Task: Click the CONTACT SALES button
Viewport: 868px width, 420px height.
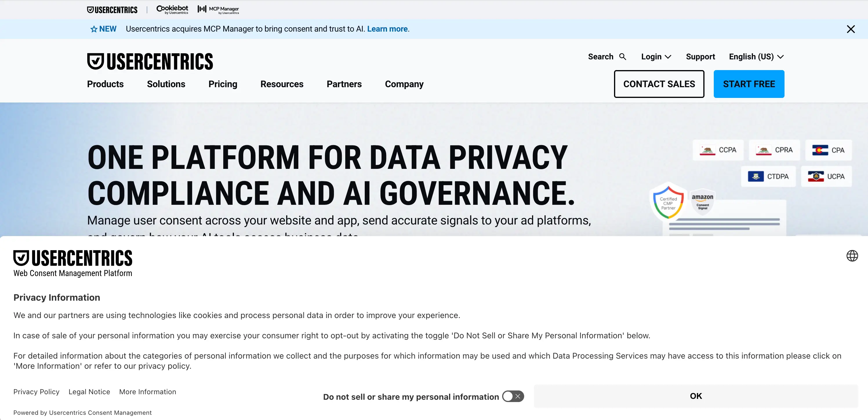Action: 659,84
